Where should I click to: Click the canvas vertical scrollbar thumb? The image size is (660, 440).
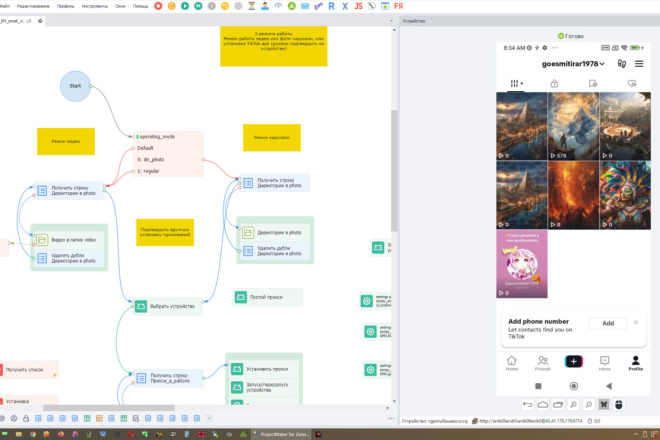pyautogui.click(x=394, y=171)
